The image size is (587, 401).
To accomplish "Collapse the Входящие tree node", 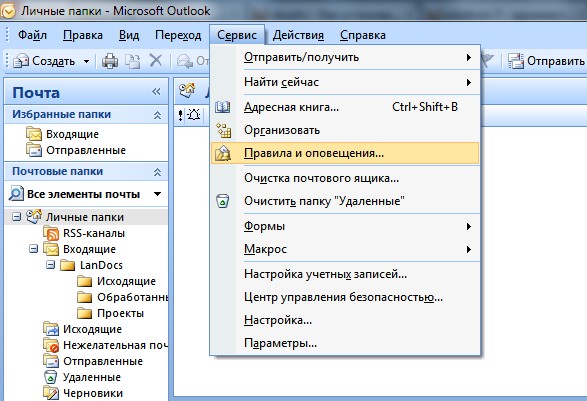I will (33, 249).
